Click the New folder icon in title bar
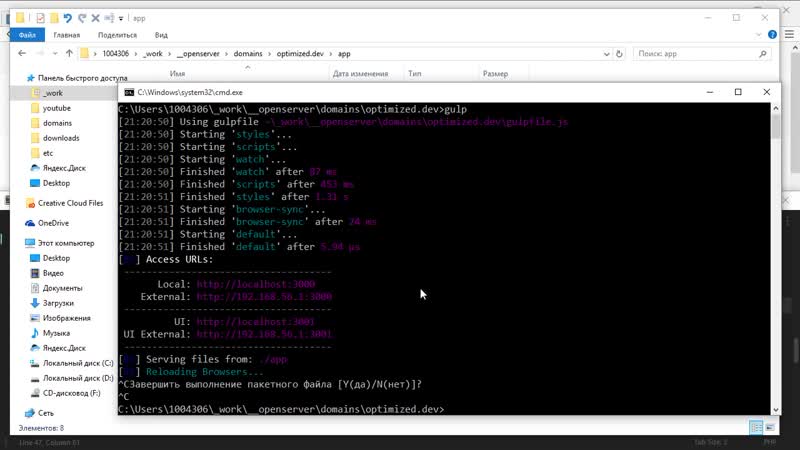 [54, 18]
